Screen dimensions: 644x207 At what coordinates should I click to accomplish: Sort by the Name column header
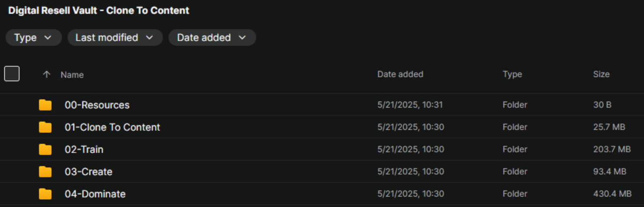coord(72,75)
